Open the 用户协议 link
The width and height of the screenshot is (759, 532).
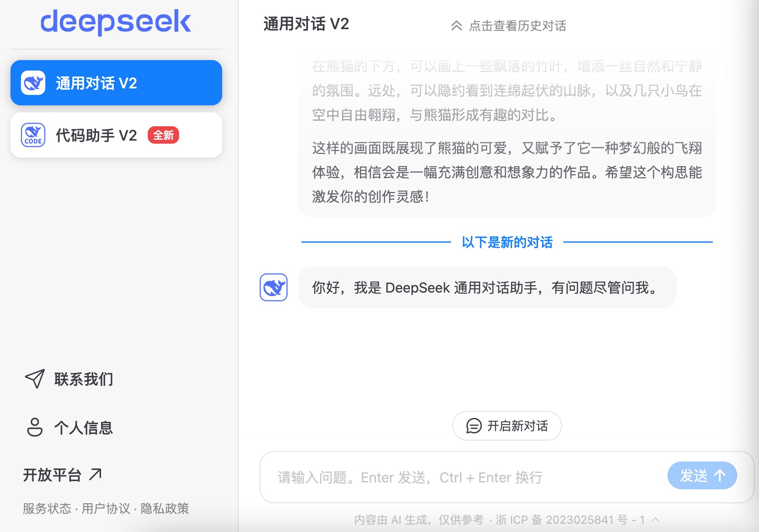click(106, 508)
